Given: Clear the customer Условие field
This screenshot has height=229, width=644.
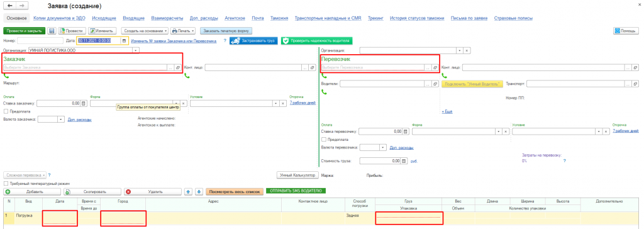Looking at the screenshot, I should click(x=283, y=104).
